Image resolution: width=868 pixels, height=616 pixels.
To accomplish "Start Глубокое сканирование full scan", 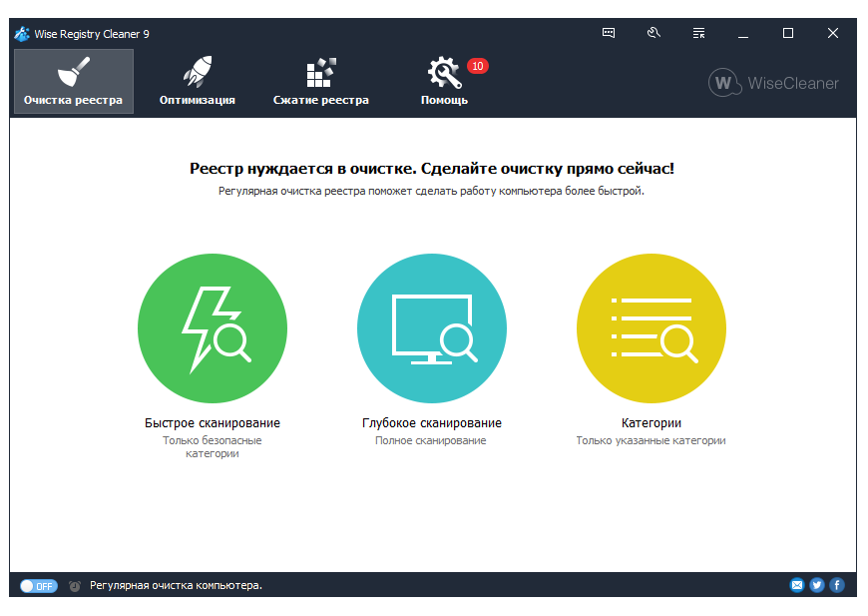I will 432,327.
